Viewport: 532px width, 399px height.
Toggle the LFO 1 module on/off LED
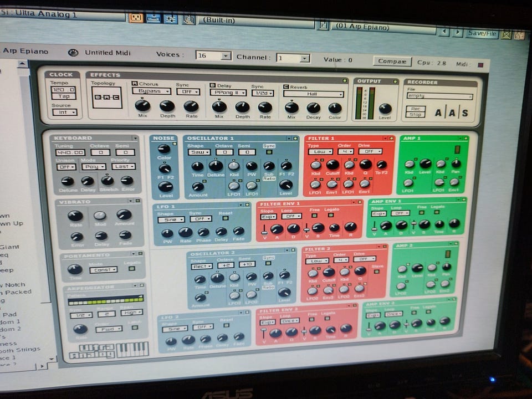point(247,205)
